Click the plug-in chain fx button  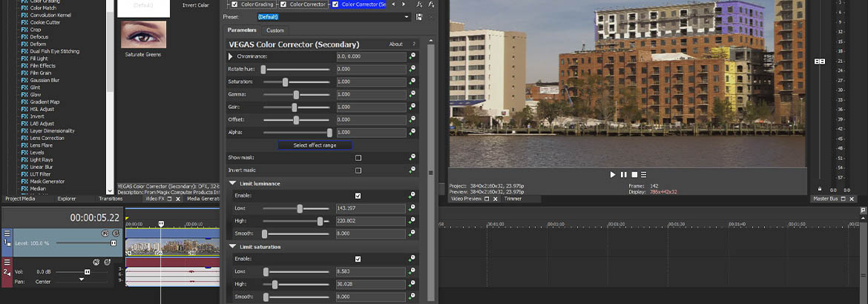[419, 4]
